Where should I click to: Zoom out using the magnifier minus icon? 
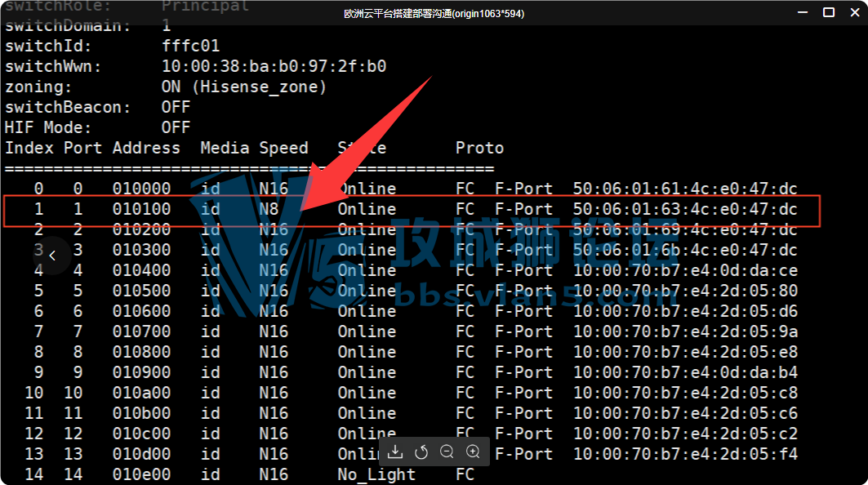tap(447, 452)
